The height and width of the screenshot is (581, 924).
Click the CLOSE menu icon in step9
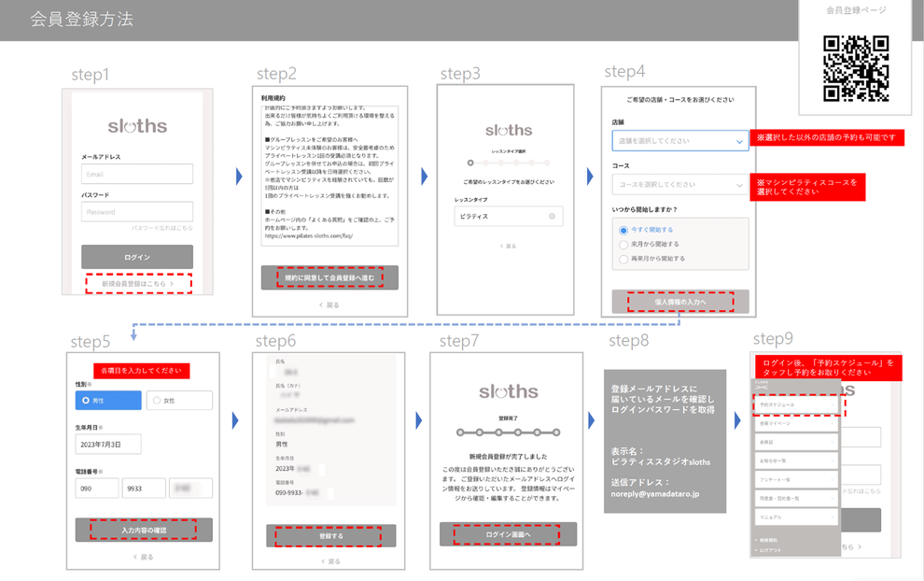tap(762, 385)
